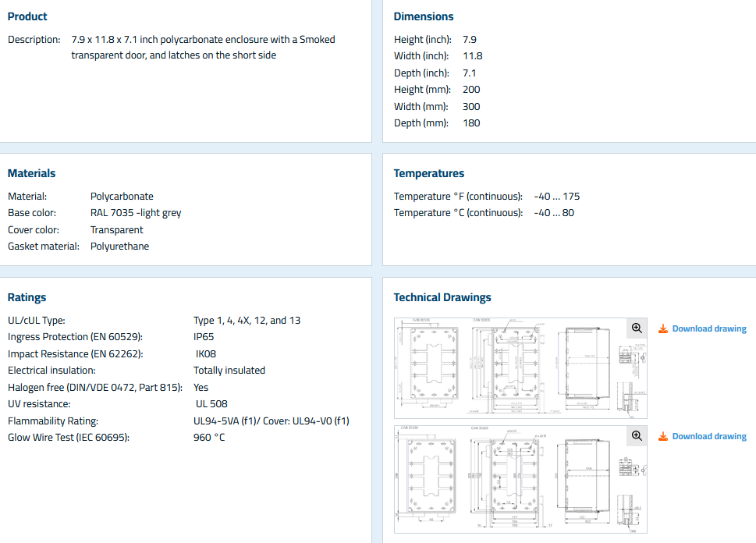Click second 'Download drawing' link text
Screen dimensions: 756x543
pos(709,436)
